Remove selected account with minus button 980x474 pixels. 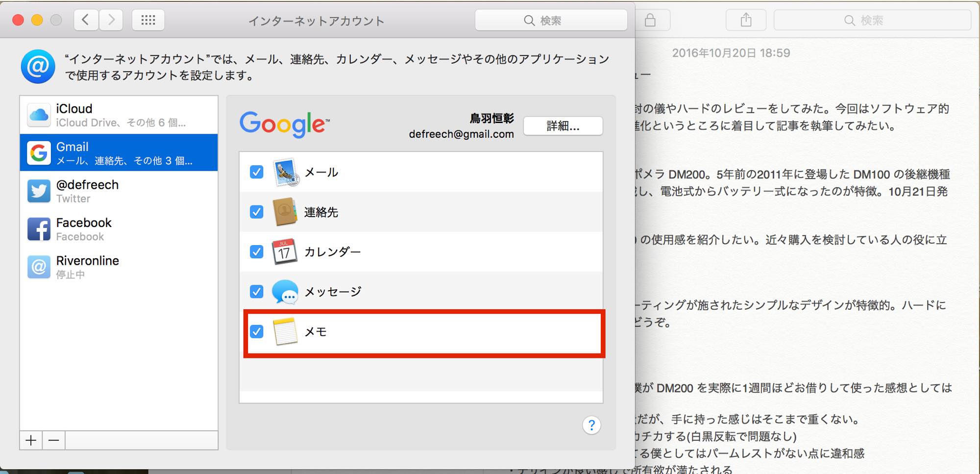(x=54, y=440)
